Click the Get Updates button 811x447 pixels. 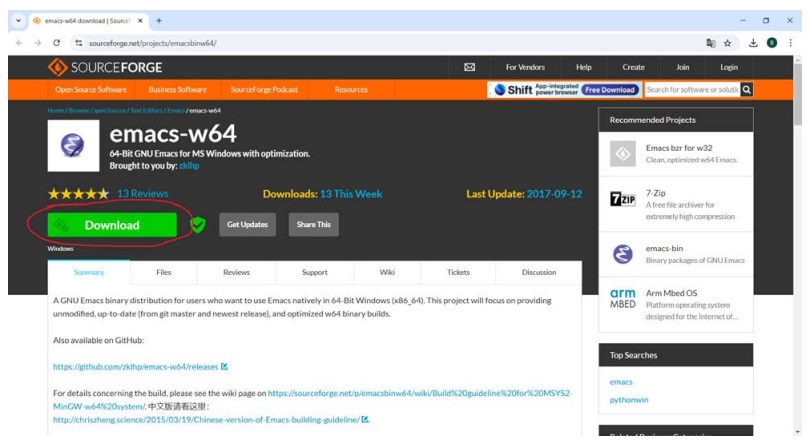pos(247,225)
